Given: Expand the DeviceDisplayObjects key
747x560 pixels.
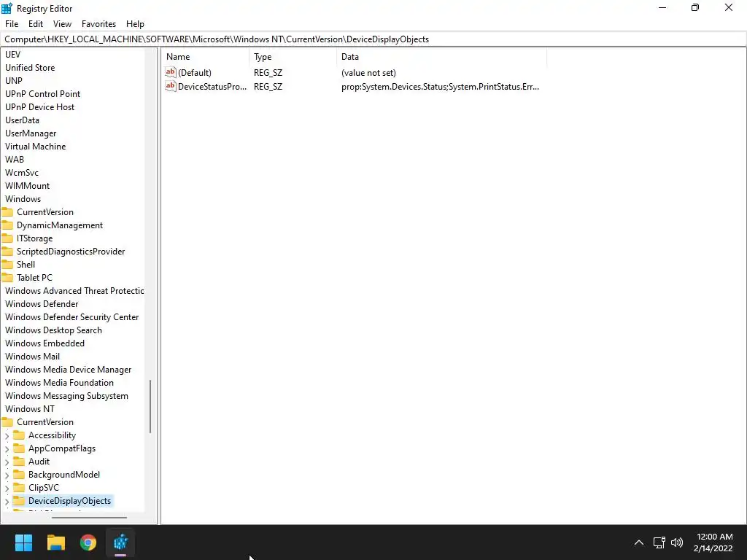Looking at the screenshot, I should 7,501.
